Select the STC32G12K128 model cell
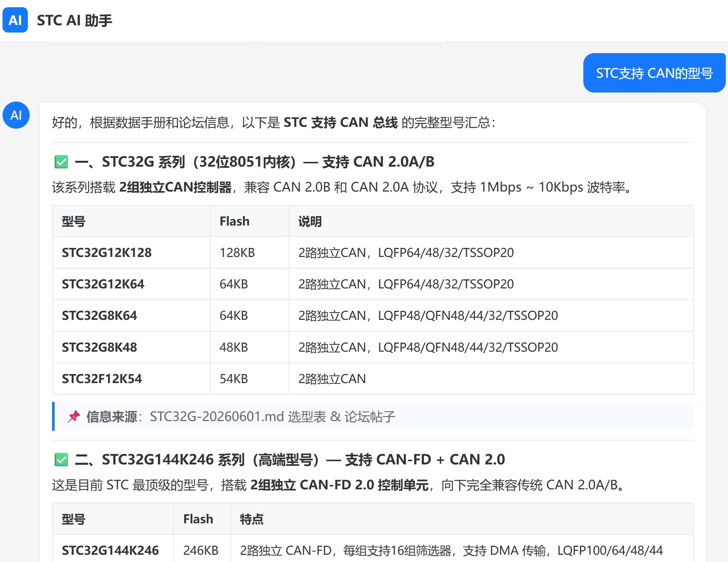The height and width of the screenshot is (562, 728). pos(131,253)
